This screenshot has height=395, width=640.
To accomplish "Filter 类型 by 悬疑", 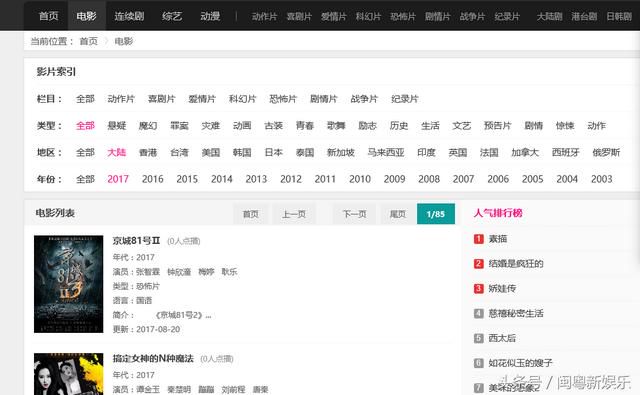I will [x=117, y=126].
